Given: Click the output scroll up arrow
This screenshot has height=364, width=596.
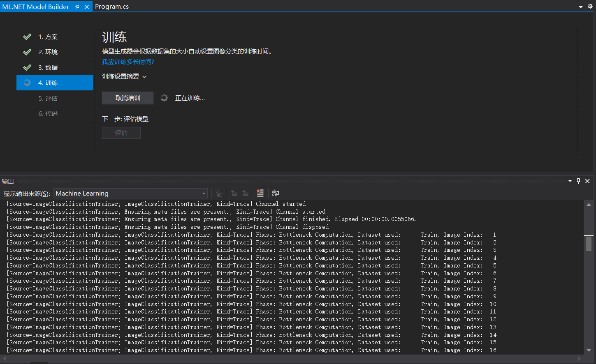Looking at the screenshot, I should tap(589, 204).
